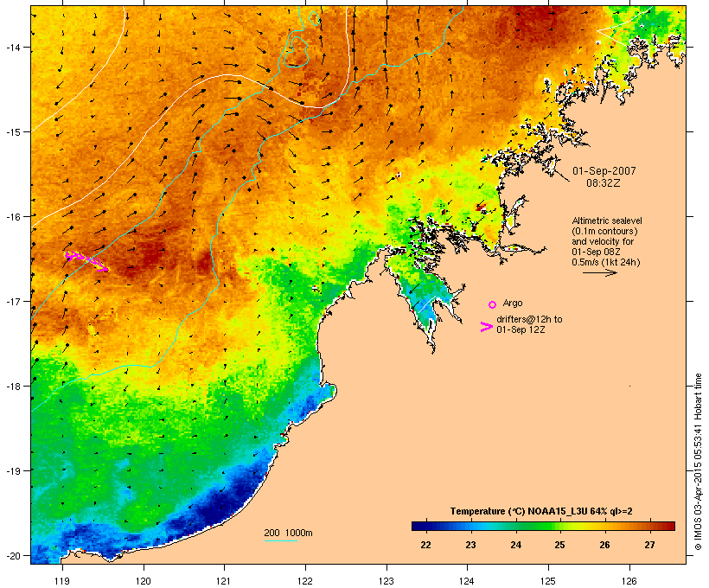Click the date label '01-Sep-2007'
This screenshot has width=709, height=588.
point(604,171)
